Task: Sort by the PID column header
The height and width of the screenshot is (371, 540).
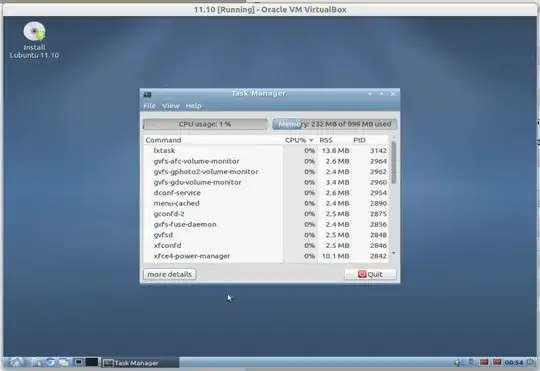Action: (x=370, y=140)
